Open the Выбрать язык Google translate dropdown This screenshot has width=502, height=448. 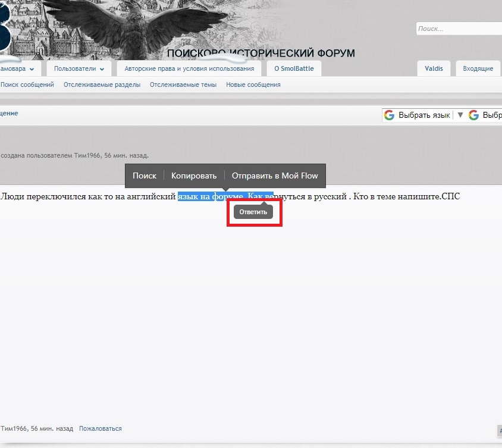pyautogui.click(x=424, y=115)
